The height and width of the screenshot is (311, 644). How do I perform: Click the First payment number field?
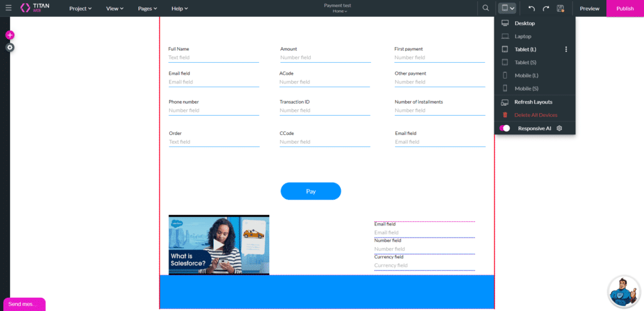(x=440, y=57)
